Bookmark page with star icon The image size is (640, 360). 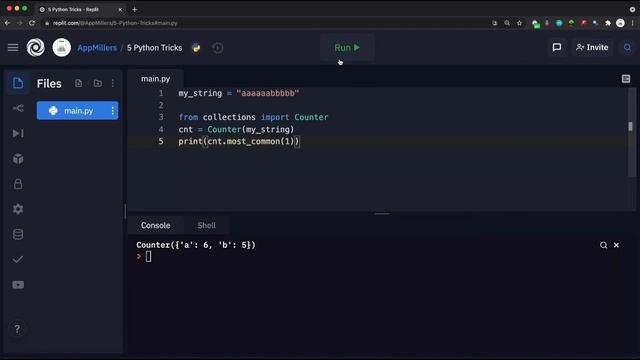point(519,23)
